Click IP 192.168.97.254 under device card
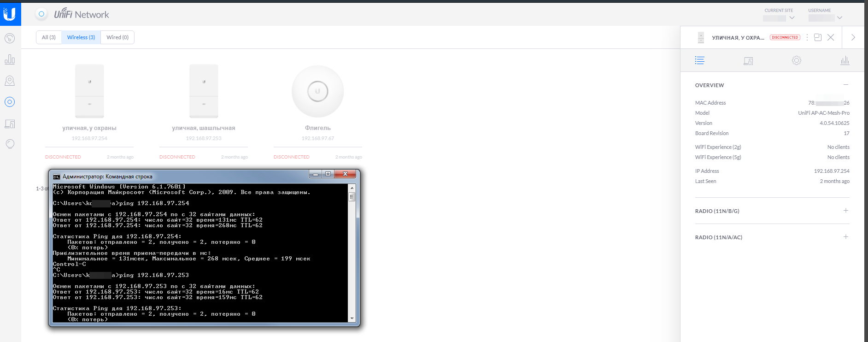Screen dimensions: 868x342 click(89, 138)
